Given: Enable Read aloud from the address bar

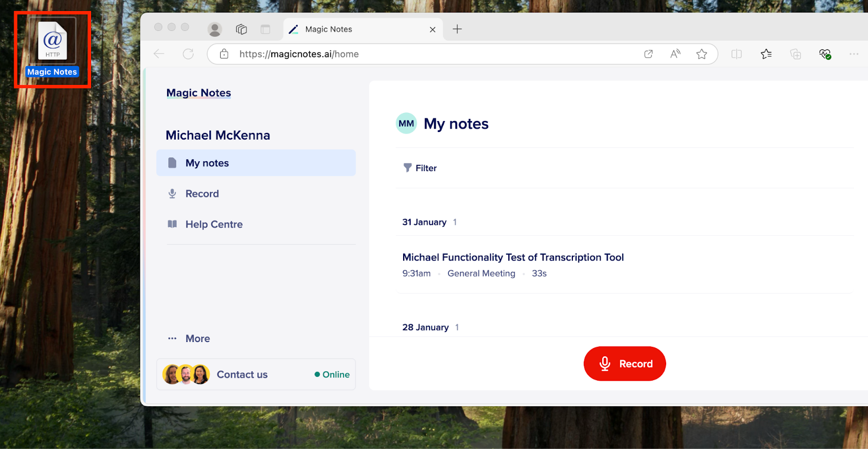Looking at the screenshot, I should [675, 54].
